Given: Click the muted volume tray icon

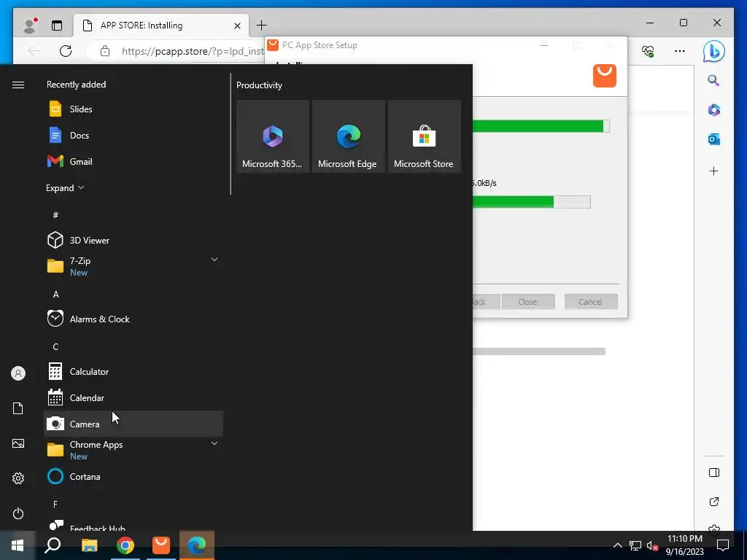Looking at the screenshot, I should [x=652, y=545].
